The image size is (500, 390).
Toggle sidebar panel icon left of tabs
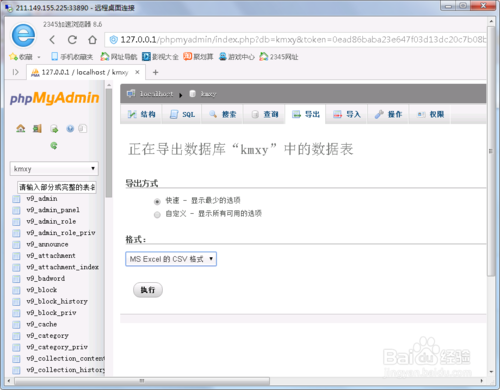[15, 72]
